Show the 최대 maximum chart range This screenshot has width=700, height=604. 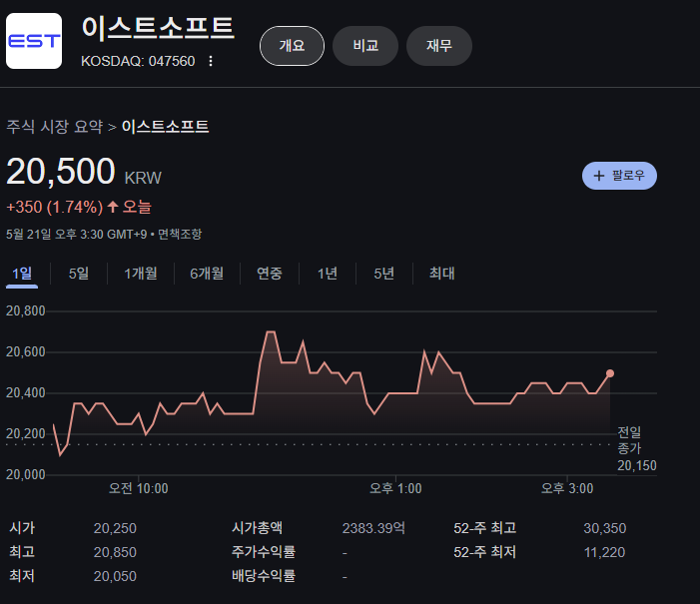(442, 274)
